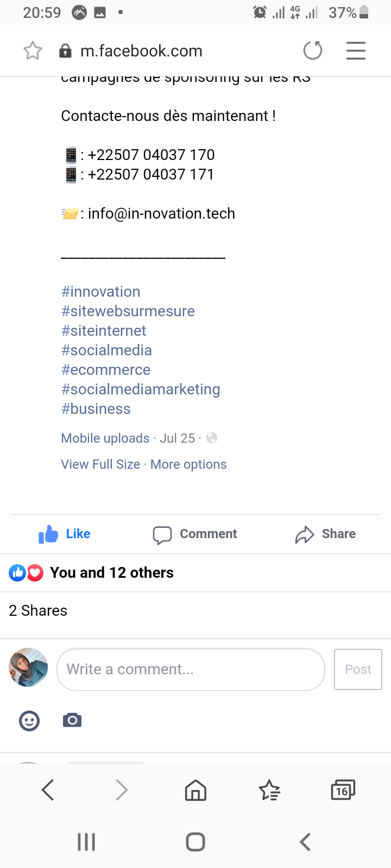Expand More options for the photo
Viewport: 391px width, 868px height.
point(188,464)
